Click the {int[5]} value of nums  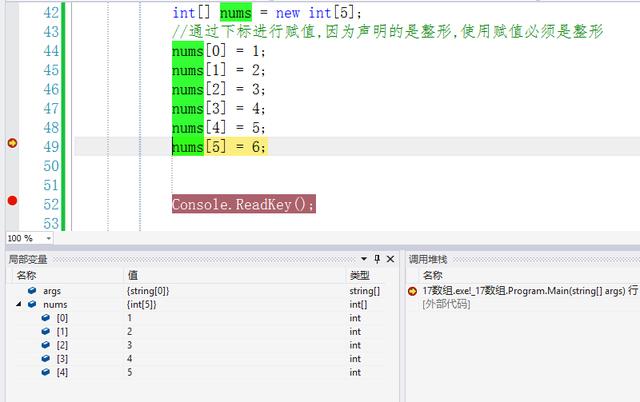point(142,304)
